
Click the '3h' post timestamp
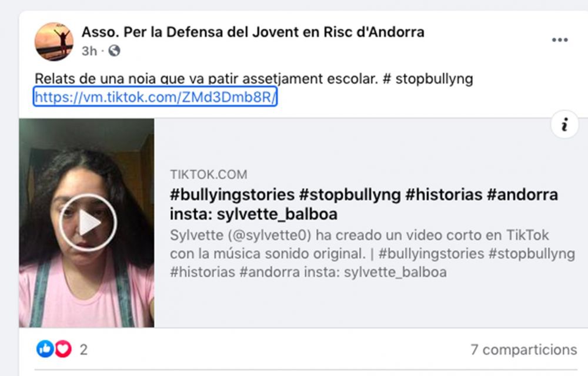tap(89, 51)
